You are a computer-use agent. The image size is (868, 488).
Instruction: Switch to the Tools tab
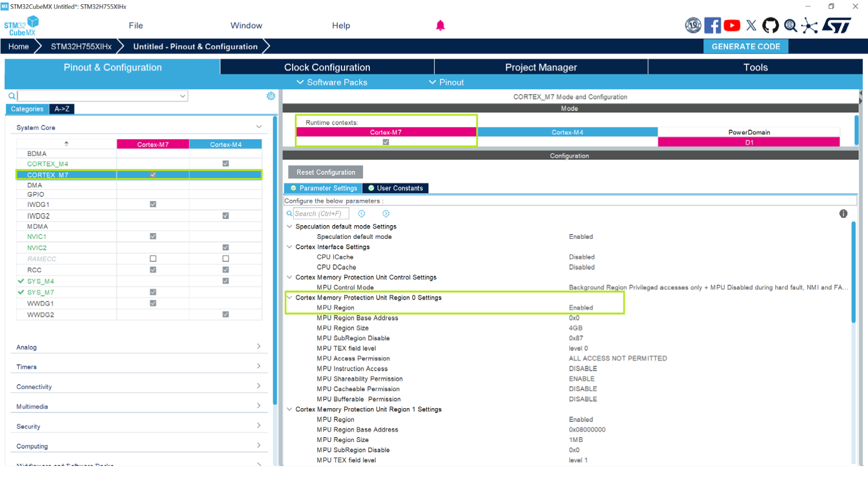click(755, 67)
